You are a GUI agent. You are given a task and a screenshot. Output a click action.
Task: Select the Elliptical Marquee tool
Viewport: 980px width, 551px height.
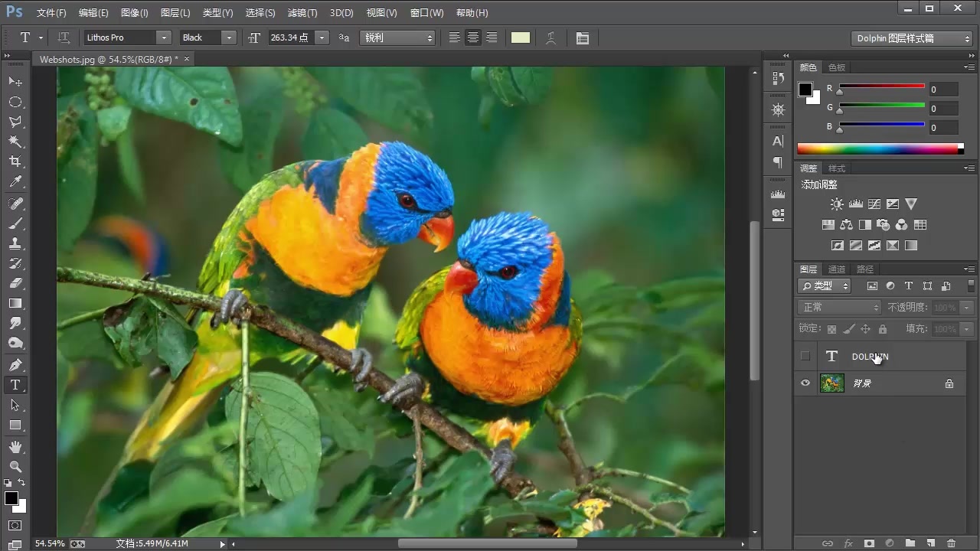15,102
